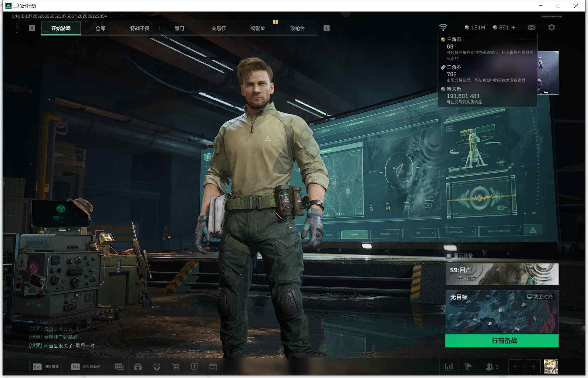
Task: Open the shopping cart store icon
Action: pos(176,367)
